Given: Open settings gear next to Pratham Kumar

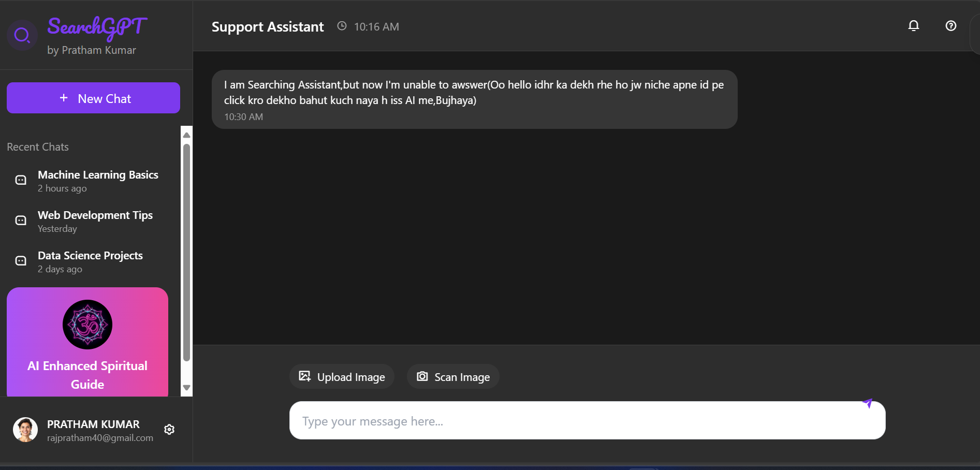Looking at the screenshot, I should coord(169,430).
